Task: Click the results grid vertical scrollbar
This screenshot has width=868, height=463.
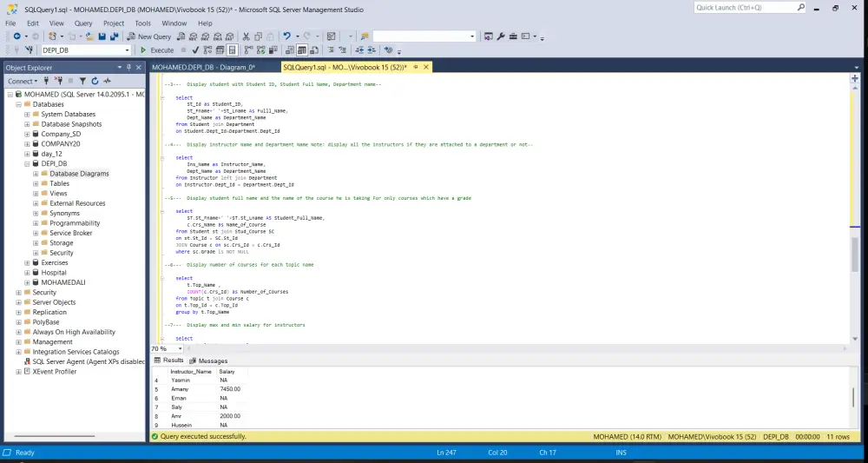Action: tap(853, 396)
